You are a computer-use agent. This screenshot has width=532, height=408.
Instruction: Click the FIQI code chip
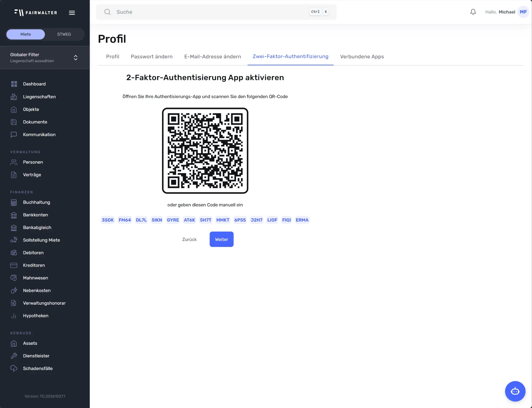click(x=287, y=220)
